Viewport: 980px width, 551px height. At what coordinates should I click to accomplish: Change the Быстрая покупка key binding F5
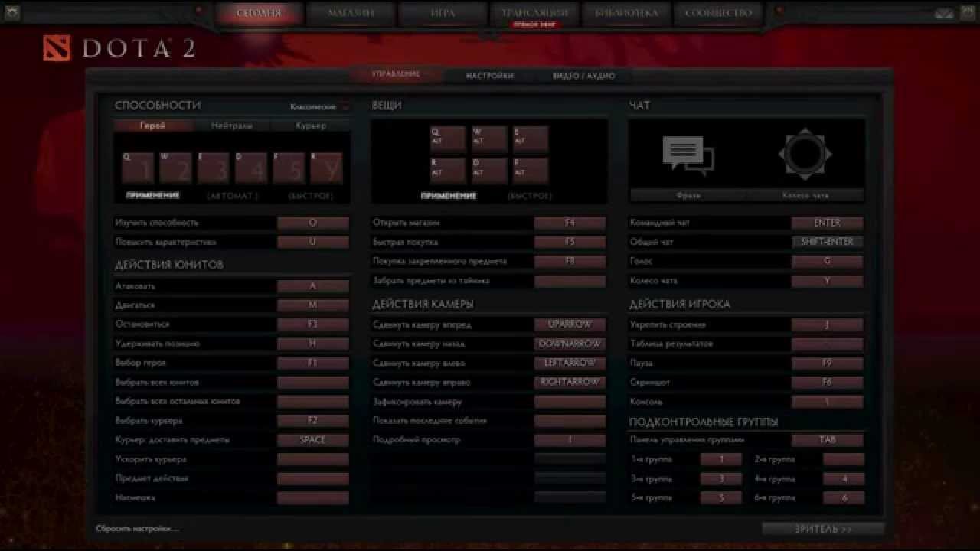click(x=570, y=242)
